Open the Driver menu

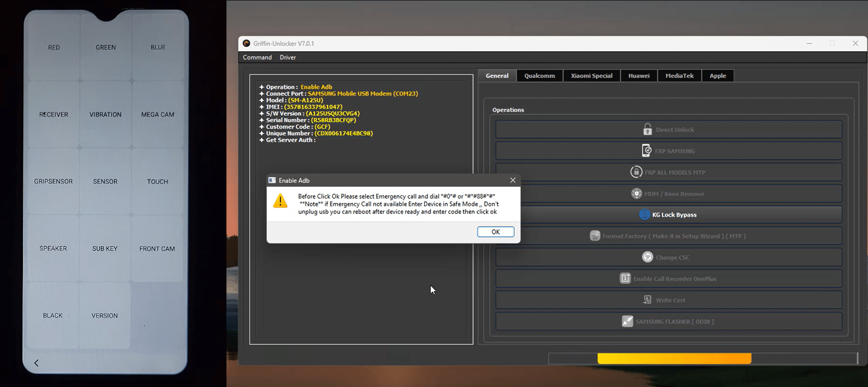coord(288,57)
